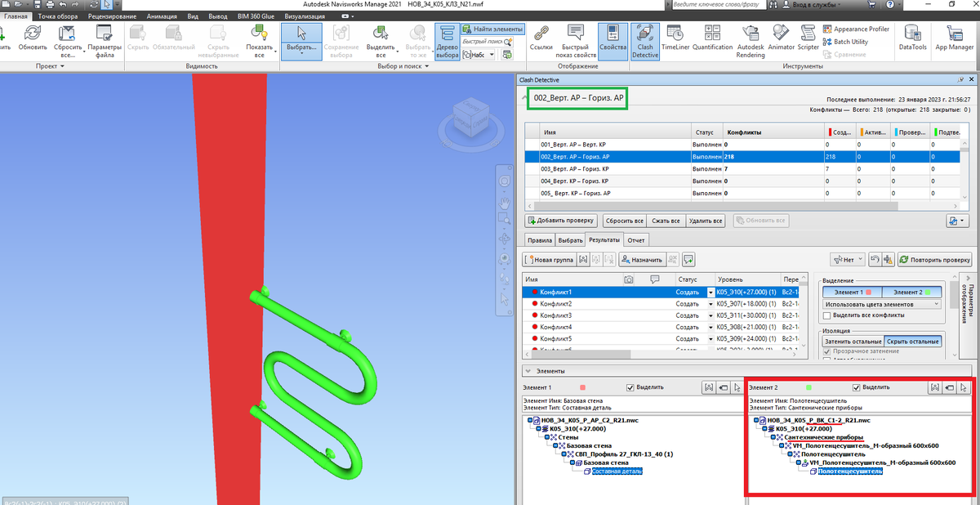This screenshot has width=980, height=505.
Task: Open Batch Utility
Action: 846,42
